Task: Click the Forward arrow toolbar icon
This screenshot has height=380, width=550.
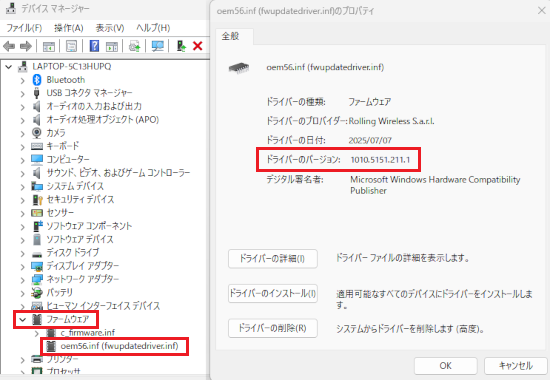Action: click(26, 46)
